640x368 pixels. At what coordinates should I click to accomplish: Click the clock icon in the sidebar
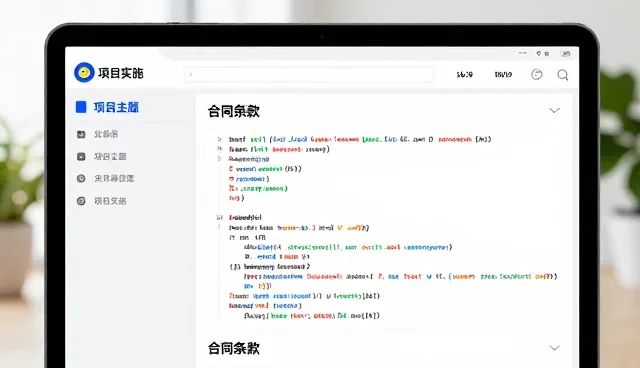pos(81,178)
